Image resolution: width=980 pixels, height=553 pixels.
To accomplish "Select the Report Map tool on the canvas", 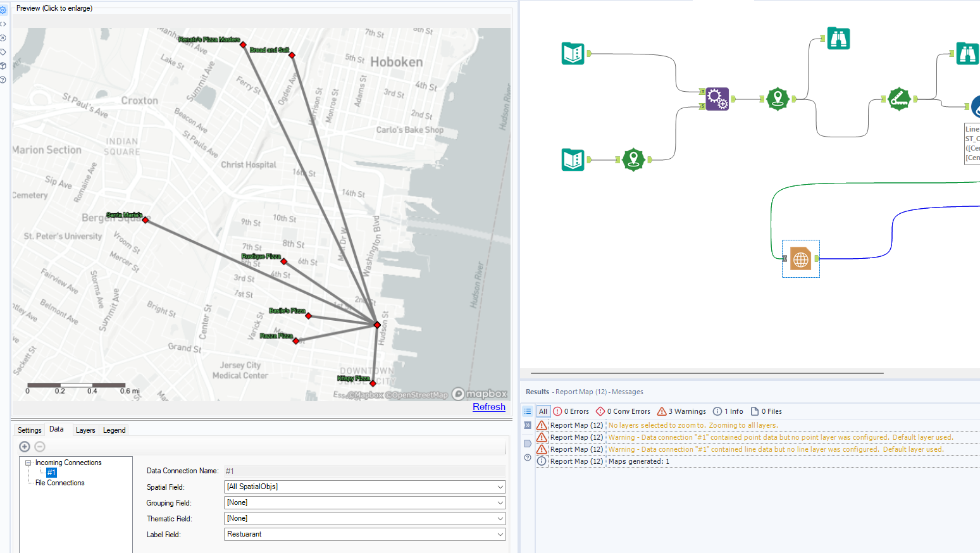I will pyautogui.click(x=800, y=259).
